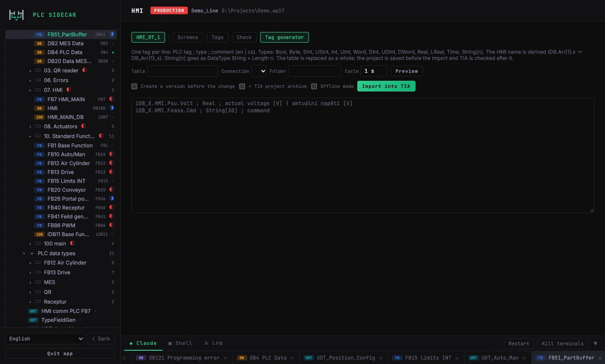Click the red status icon beside 03. QR reader
605x364 pixels.
click(84, 70)
